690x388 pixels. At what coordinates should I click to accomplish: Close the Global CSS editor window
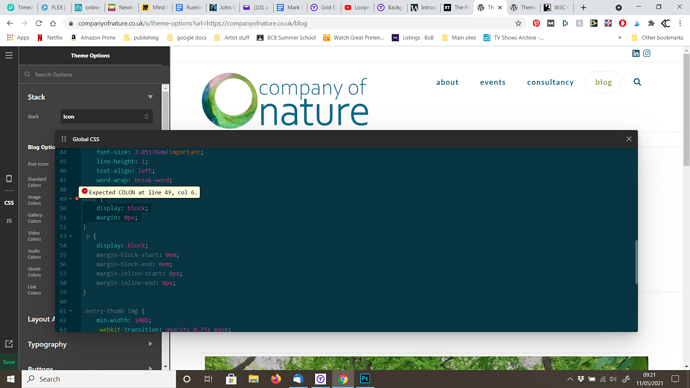629,139
